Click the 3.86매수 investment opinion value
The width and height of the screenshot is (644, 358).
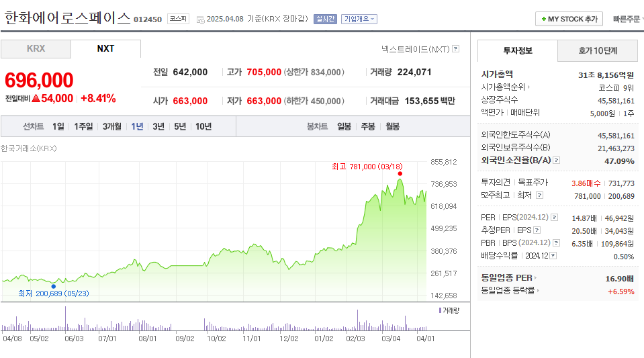(x=586, y=183)
